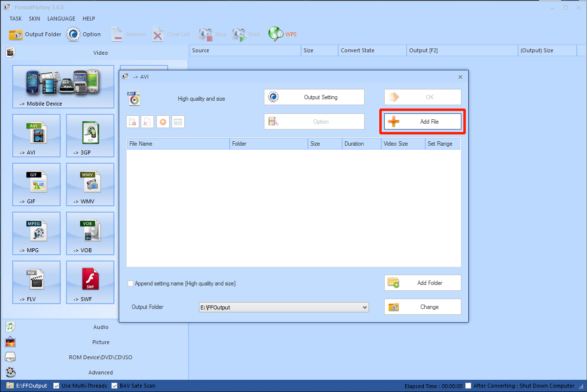
Task: Click the clear list icon with red X
Action: pyautogui.click(x=148, y=122)
